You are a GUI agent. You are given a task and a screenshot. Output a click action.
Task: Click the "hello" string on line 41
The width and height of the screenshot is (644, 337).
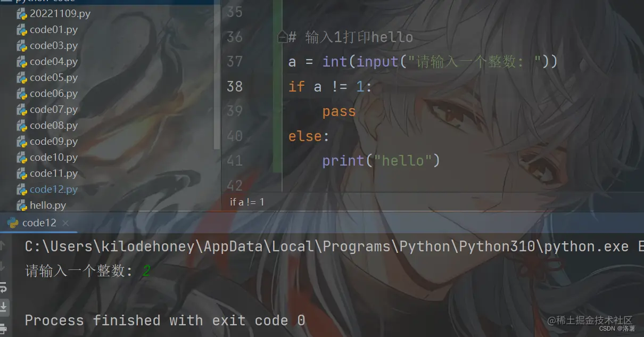402,160
